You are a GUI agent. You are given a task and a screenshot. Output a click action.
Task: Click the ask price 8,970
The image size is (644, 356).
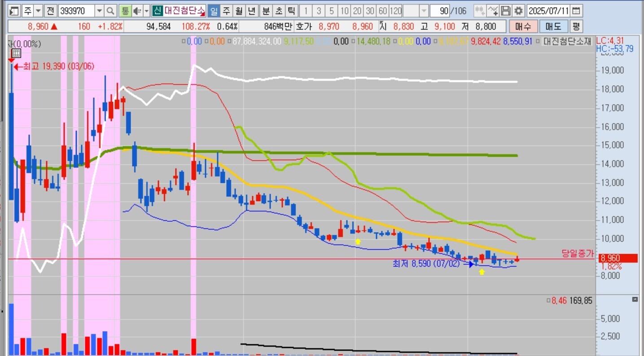(329, 26)
